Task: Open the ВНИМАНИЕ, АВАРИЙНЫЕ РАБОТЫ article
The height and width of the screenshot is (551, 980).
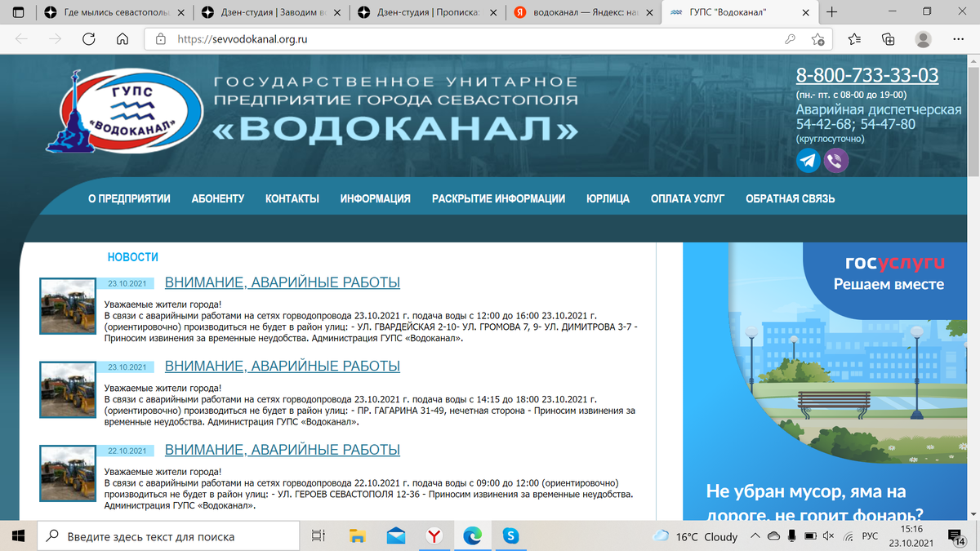Action: pyautogui.click(x=282, y=282)
